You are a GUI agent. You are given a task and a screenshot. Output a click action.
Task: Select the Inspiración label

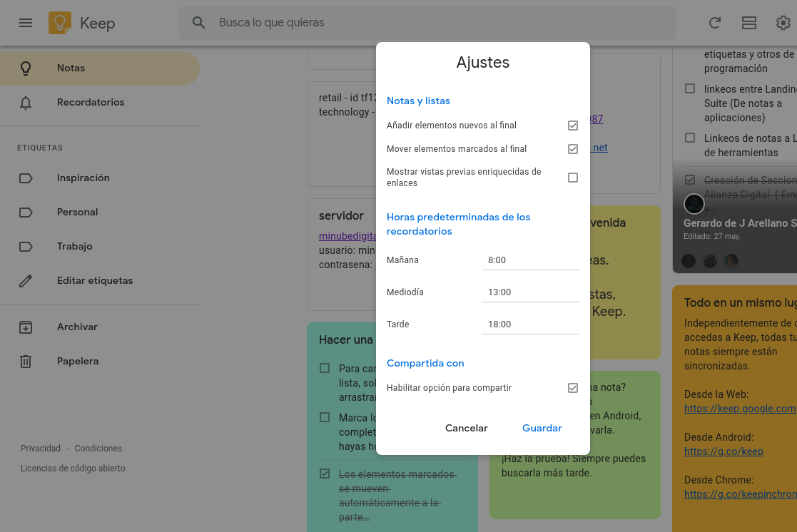click(x=83, y=178)
